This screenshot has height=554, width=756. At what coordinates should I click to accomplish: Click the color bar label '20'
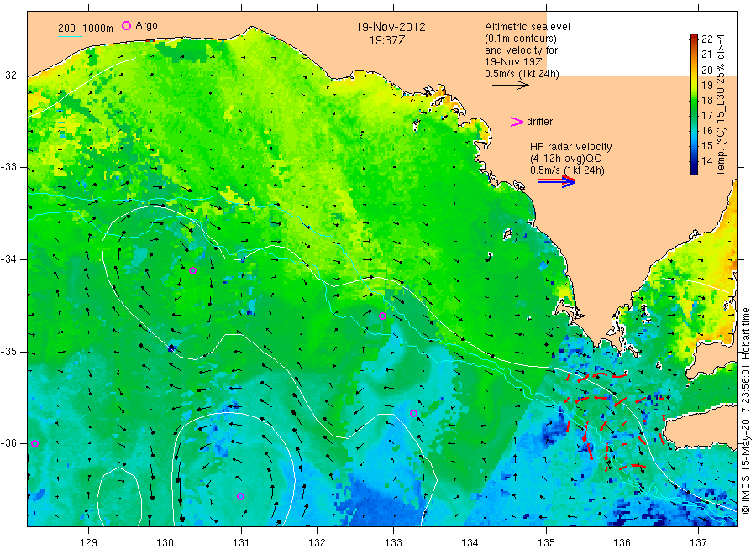coord(706,70)
